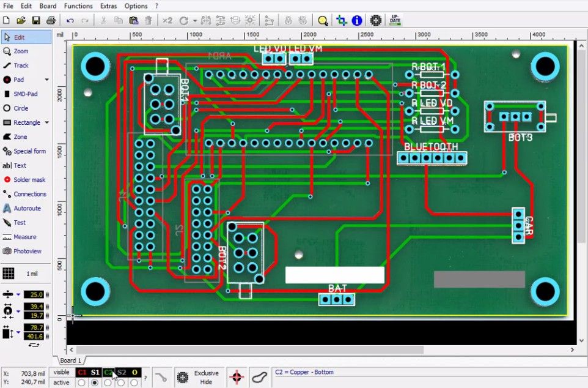Select the Special form tool

click(26, 151)
